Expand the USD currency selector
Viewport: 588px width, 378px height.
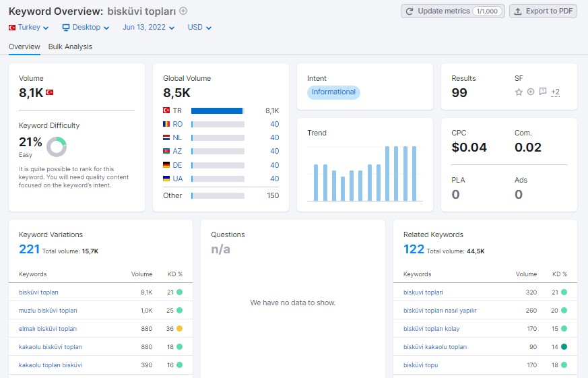tap(199, 28)
